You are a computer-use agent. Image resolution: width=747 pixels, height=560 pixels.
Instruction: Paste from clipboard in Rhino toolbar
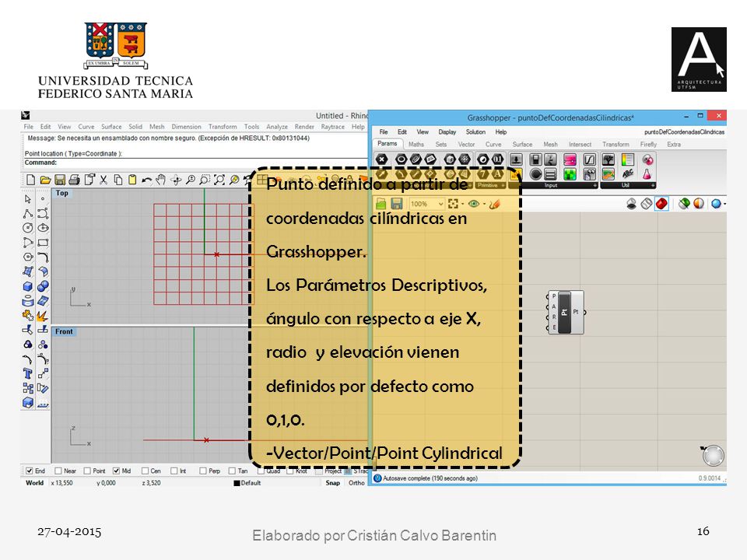(132, 180)
